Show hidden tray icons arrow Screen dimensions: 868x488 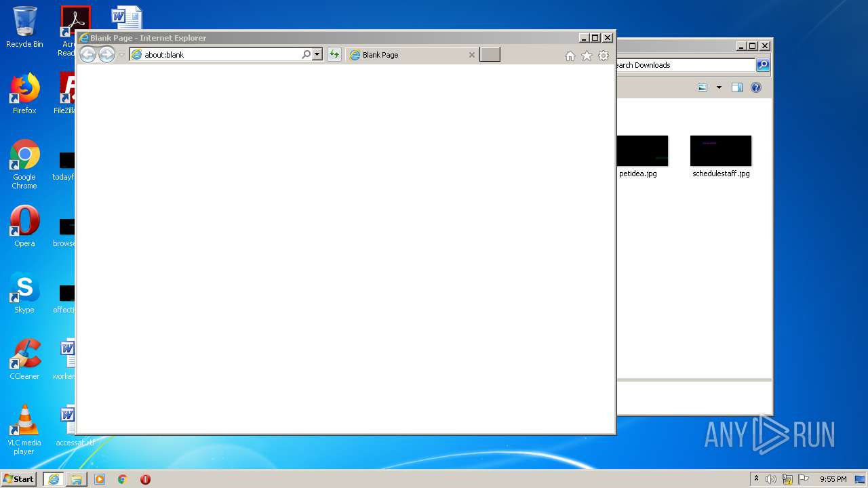click(x=757, y=479)
